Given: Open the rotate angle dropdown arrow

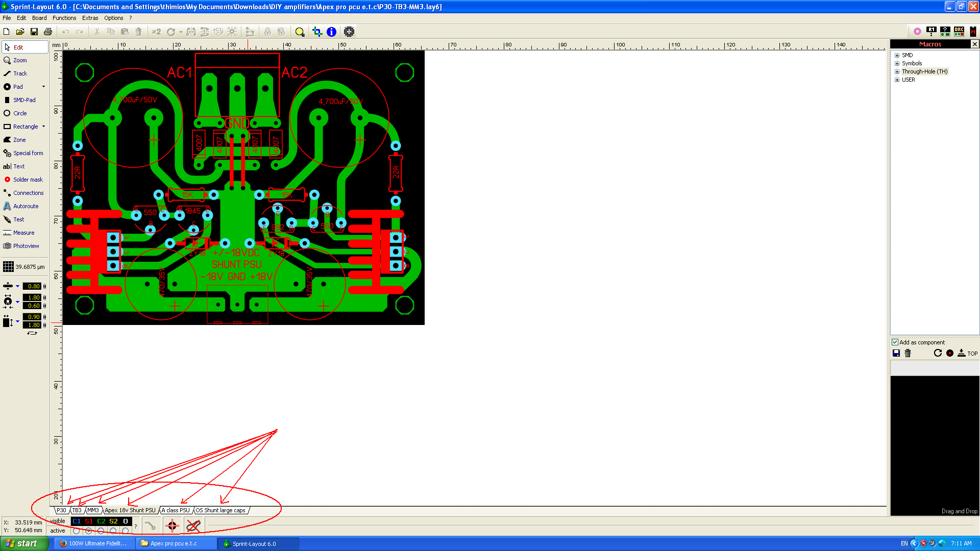Looking at the screenshot, I should click(181, 32).
